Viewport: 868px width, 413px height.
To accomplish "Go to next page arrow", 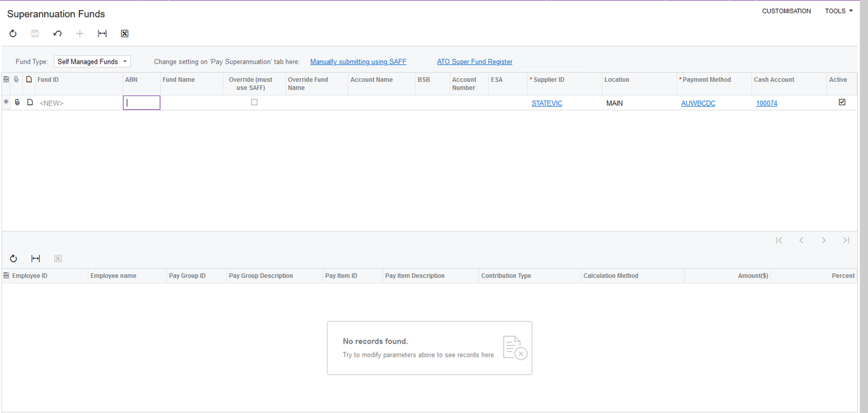I will [x=824, y=240].
